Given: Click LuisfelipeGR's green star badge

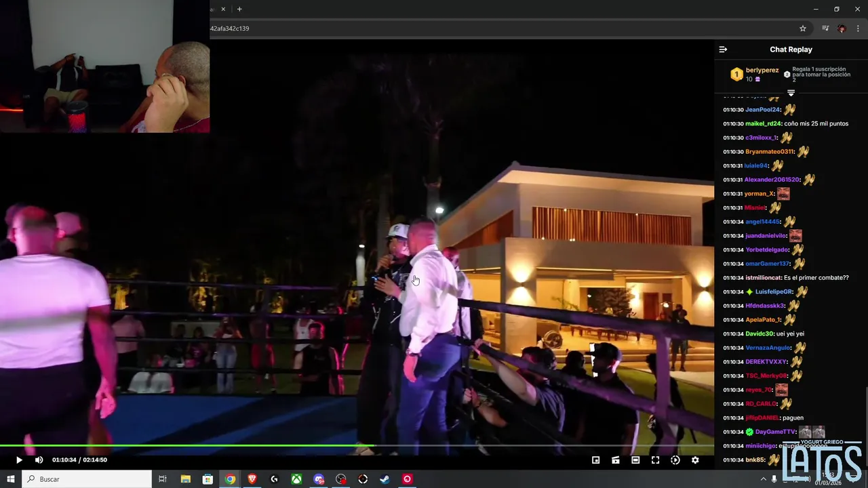Looking at the screenshot, I should coord(749,292).
